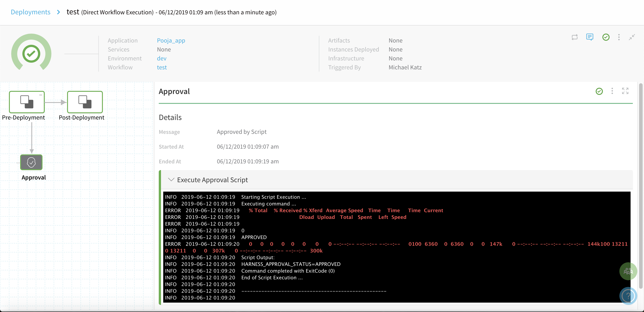The height and width of the screenshot is (312, 644).
Task: Select the Pre-Deployment workflow node
Action: (27, 102)
